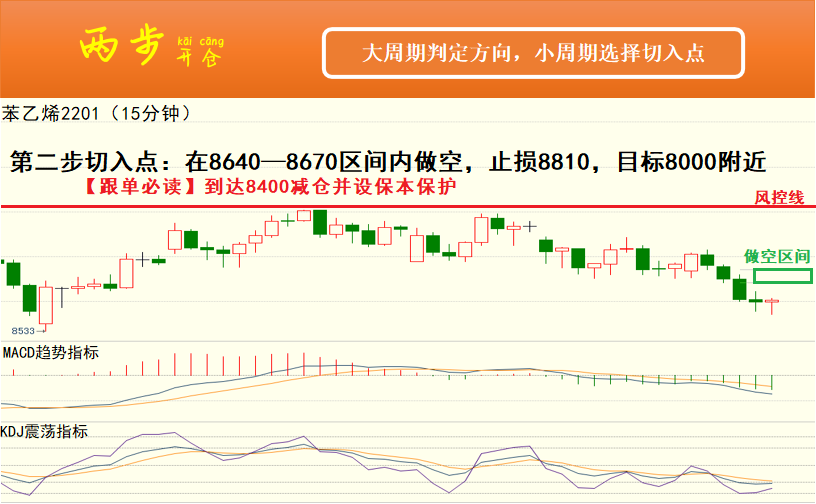Click the red horizontal risk control line
This screenshot has height=504, width=816.
[x=400, y=207]
